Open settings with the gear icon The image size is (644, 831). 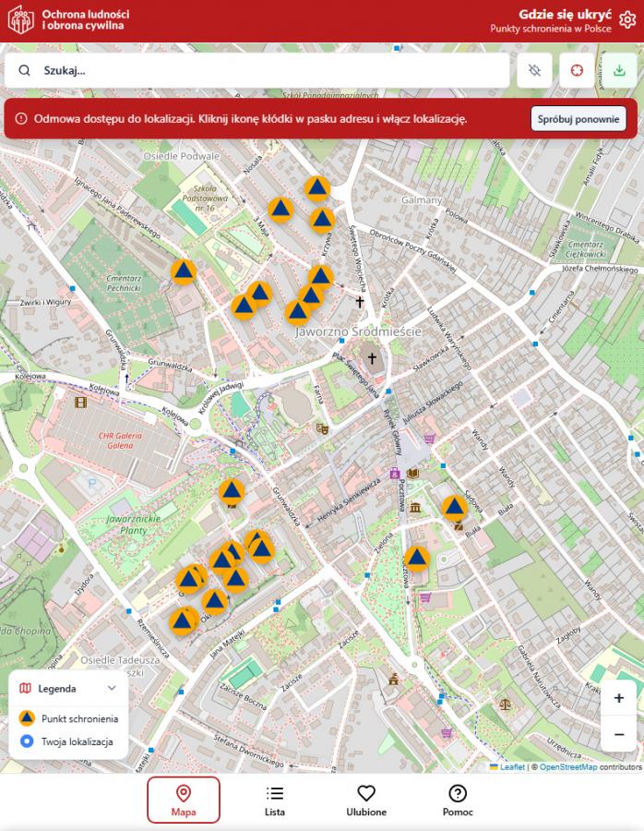(x=626, y=20)
